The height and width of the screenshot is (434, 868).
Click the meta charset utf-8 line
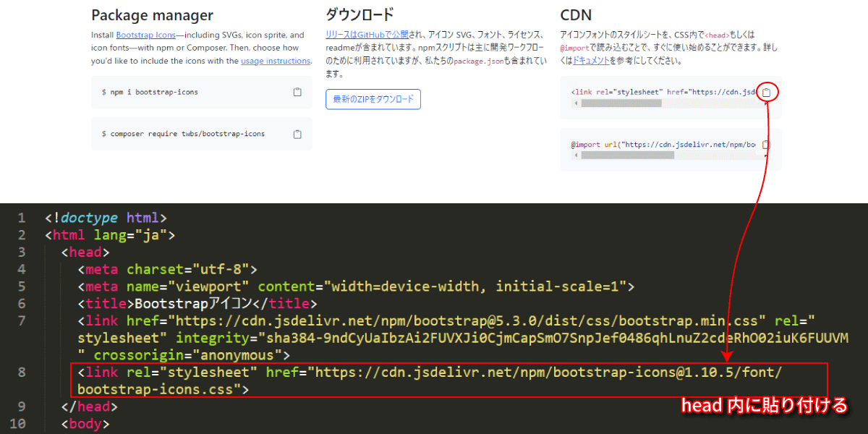[x=168, y=269]
